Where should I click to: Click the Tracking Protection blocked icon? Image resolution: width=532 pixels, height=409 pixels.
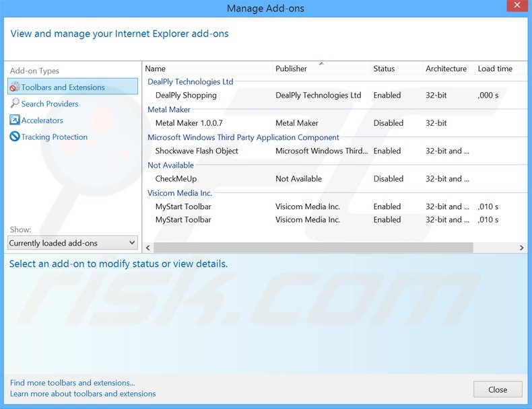[x=15, y=137]
